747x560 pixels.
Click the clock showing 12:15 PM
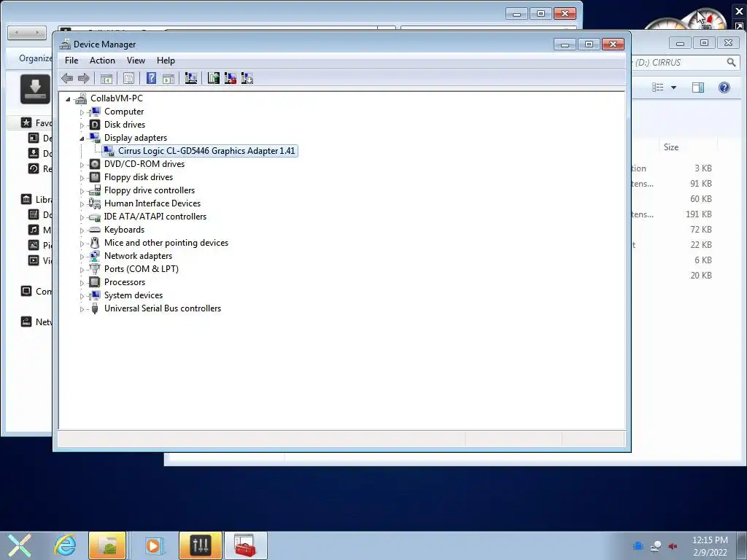tap(710, 540)
